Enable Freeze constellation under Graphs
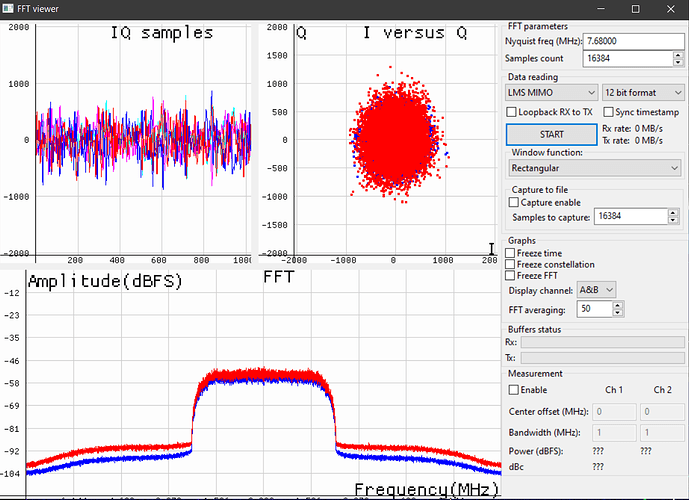Screen dimensions: 689x500 point(511,265)
